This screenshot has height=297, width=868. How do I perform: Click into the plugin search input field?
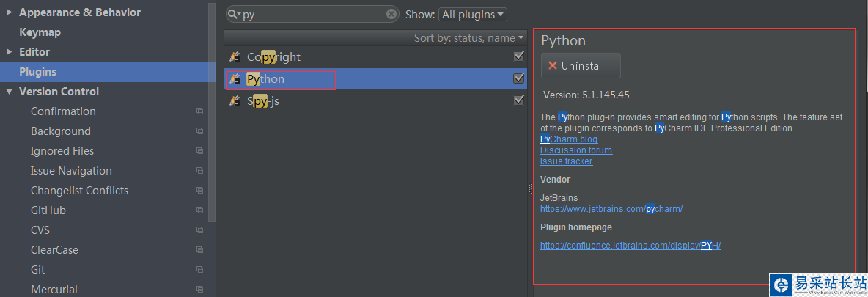pyautogui.click(x=315, y=14)
